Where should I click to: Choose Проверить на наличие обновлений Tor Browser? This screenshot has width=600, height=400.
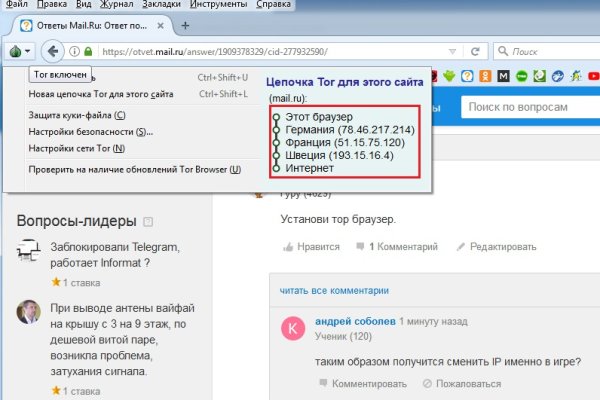coord(135,169)
